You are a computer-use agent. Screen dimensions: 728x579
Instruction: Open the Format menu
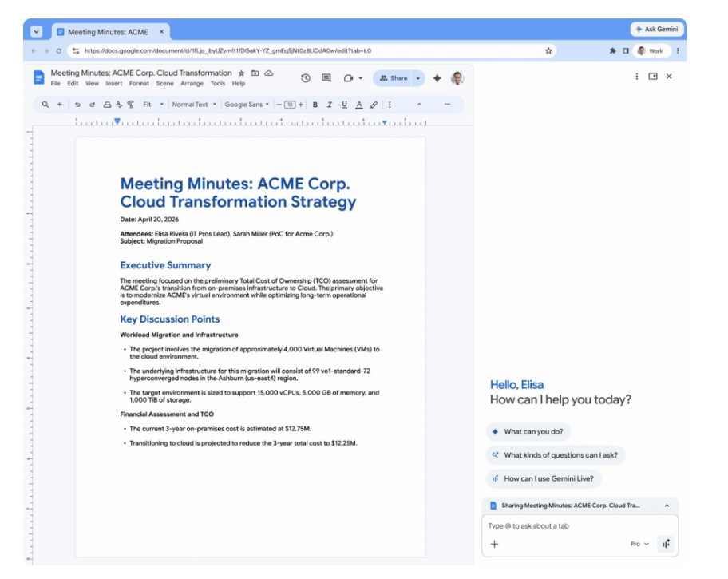tap(139, 84)
